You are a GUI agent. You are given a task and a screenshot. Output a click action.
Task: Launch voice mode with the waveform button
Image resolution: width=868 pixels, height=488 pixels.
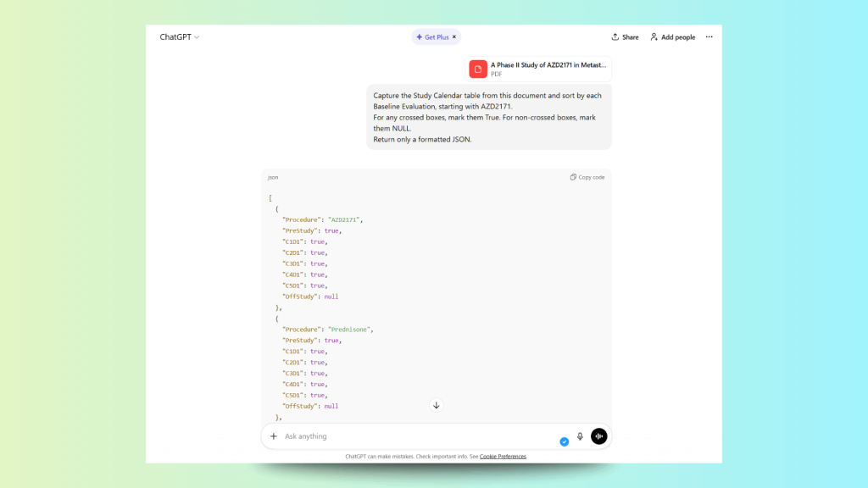coord(599,436)
